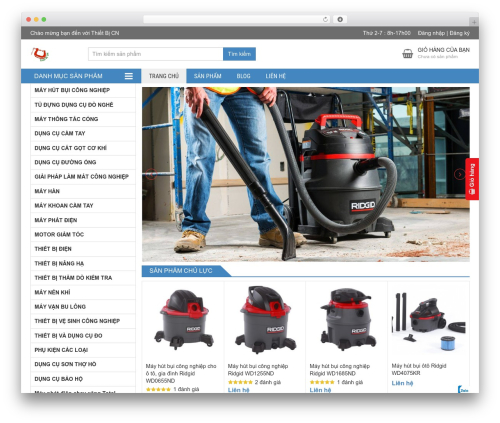Select MÁY KHOAN CẦM TAY category
Viewport: 500px width, 423px height.
tap(83, 206)
